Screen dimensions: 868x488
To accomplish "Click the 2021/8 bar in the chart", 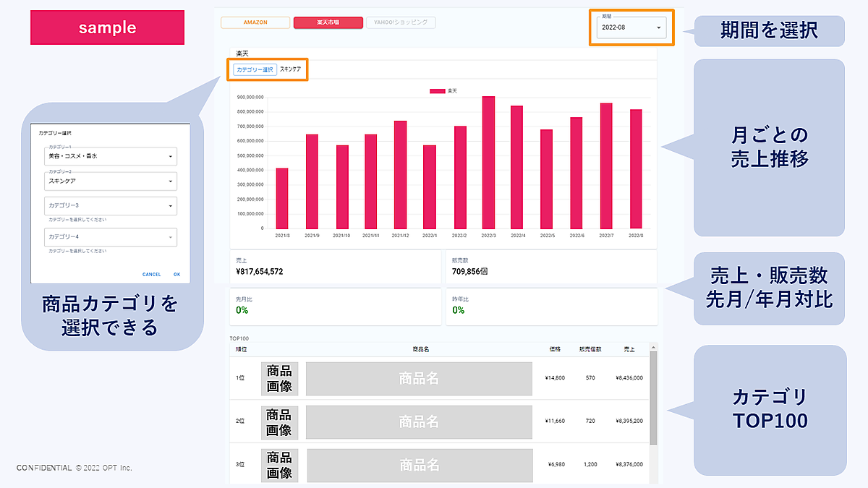I will pos(282,199).
